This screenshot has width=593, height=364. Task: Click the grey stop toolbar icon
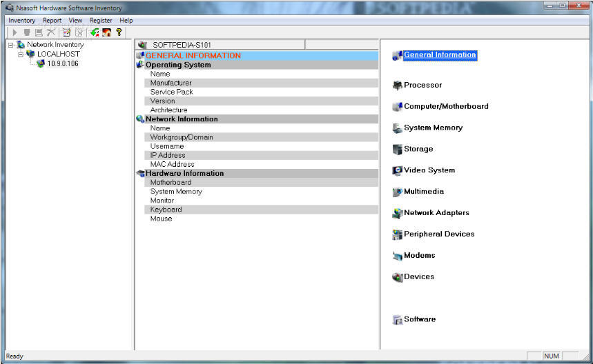(x=26, y=32)
